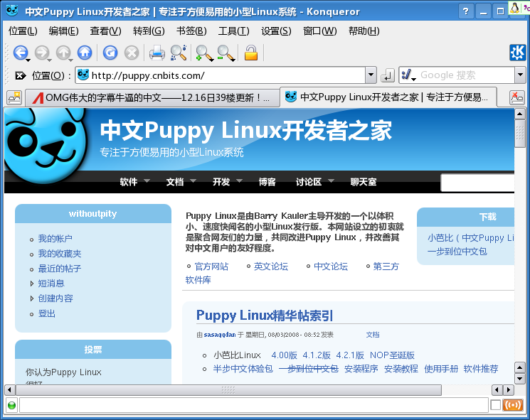Open the 编辑(E) menu
This screenshot has width=530, height=420.
coord(63,31)
